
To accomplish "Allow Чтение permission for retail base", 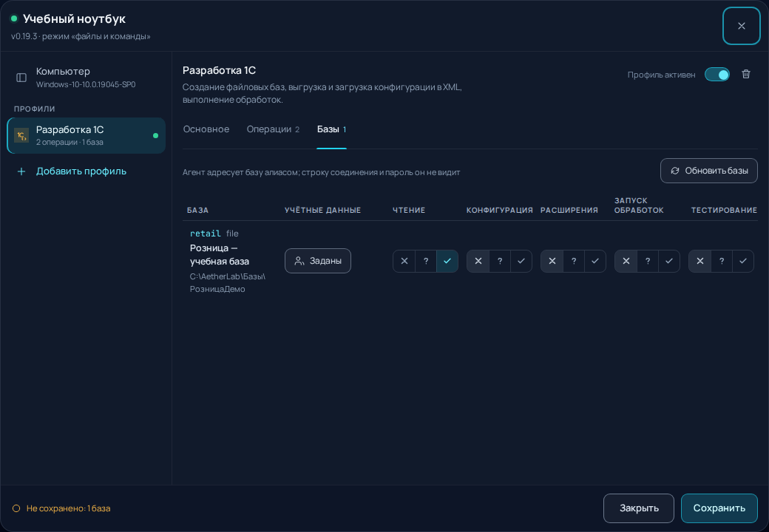I will [447, 261].
